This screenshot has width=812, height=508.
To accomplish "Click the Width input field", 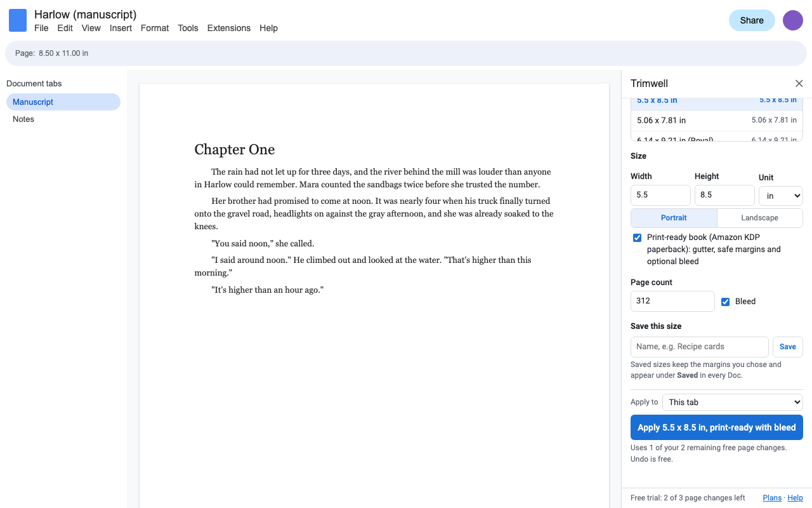I will 660,195.
